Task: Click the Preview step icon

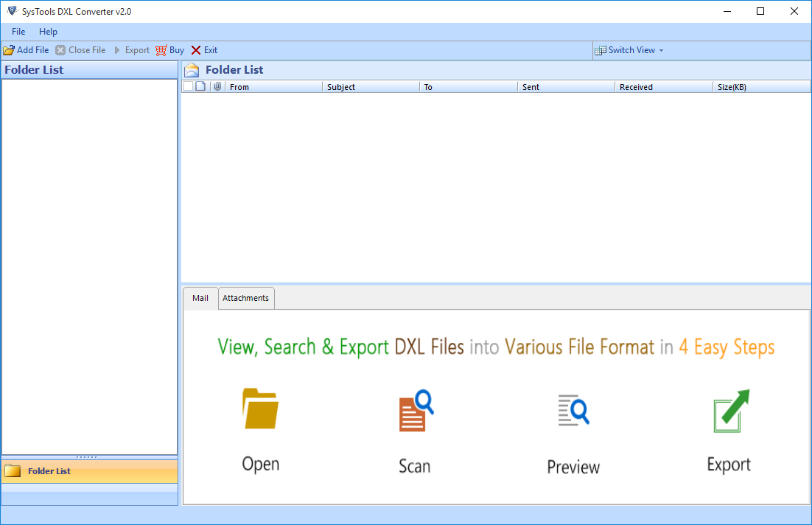Action: pos(573,410)
